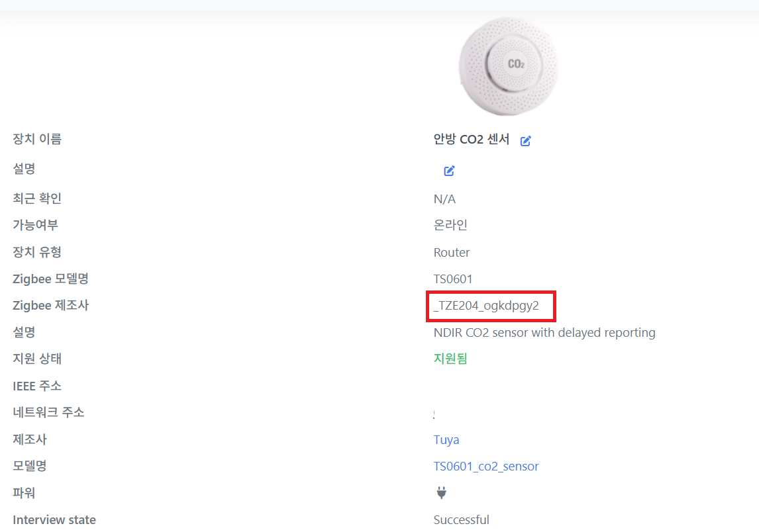Click the IEEE 주소 label

coord(37,386)
